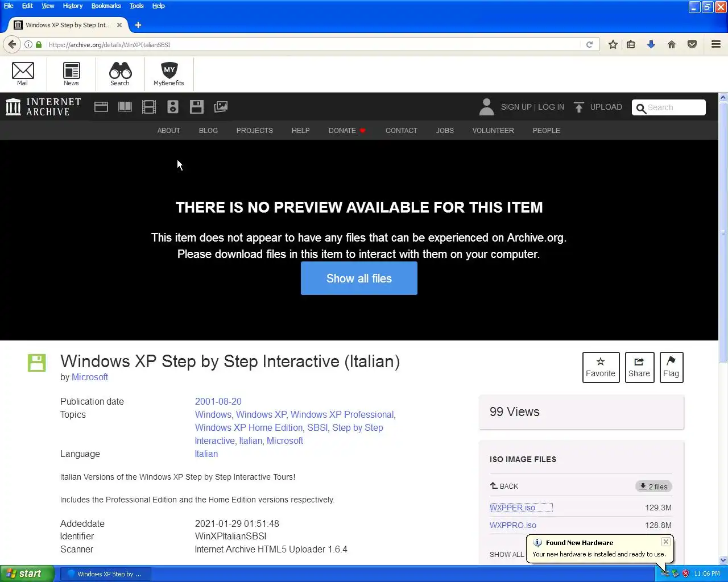Click the software floppy icon beside title
Screen dimensions: 728x582
tap(37, 363)
